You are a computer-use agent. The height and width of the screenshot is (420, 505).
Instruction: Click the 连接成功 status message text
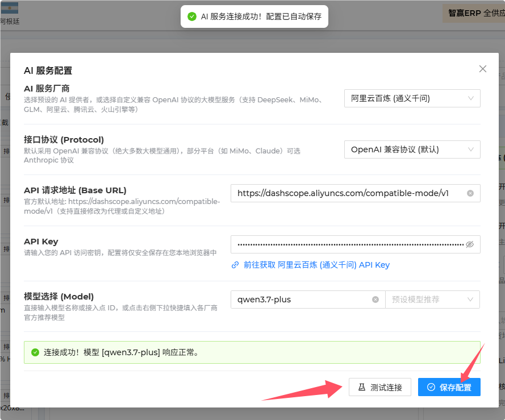click(121, 352)
